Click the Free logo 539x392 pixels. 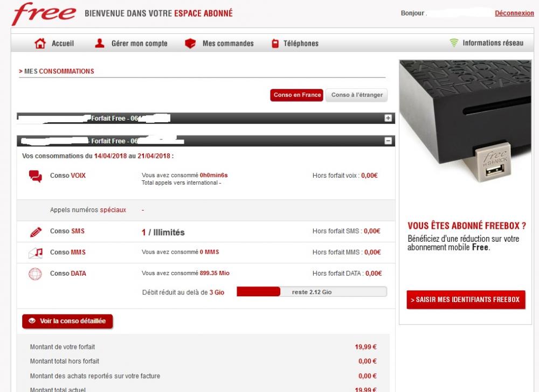pos(44,13)
